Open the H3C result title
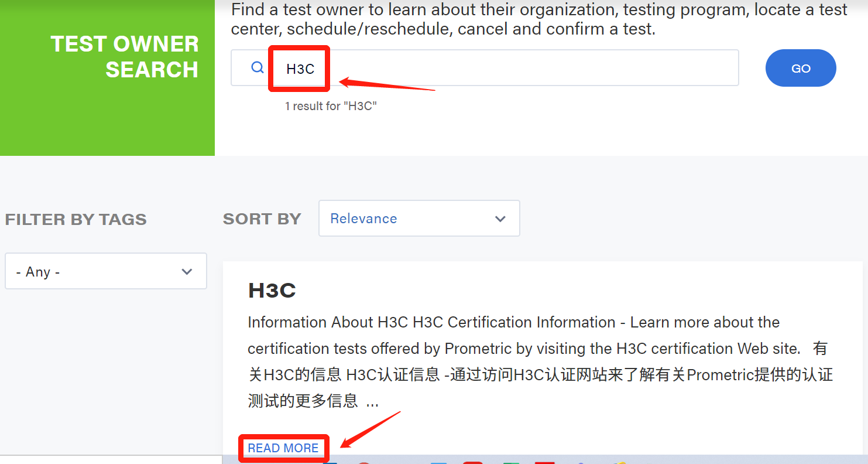Viewport: 868px width, 464px height. pos(272,291)
